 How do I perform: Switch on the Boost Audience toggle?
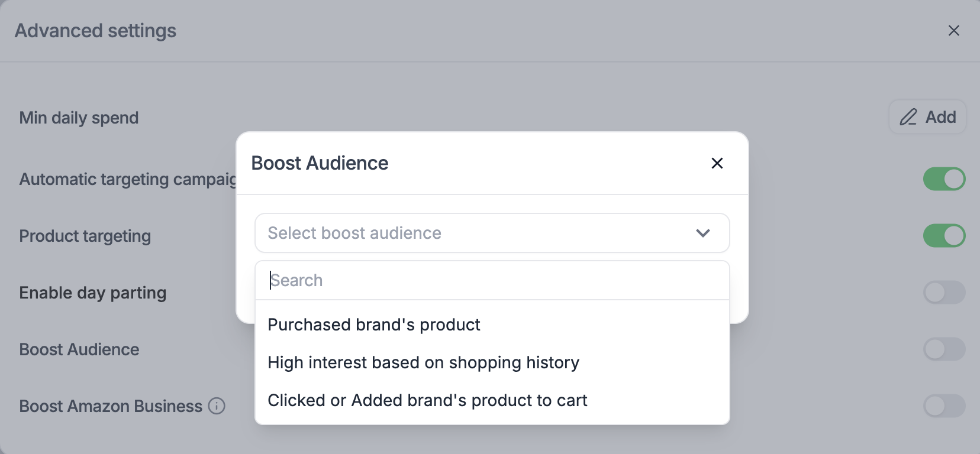(x=944, y=349)
